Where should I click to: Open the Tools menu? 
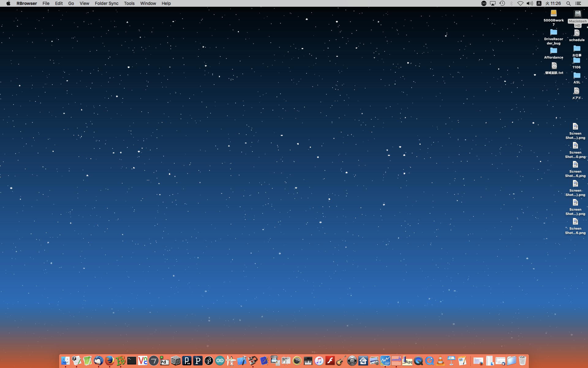point(129,3)
